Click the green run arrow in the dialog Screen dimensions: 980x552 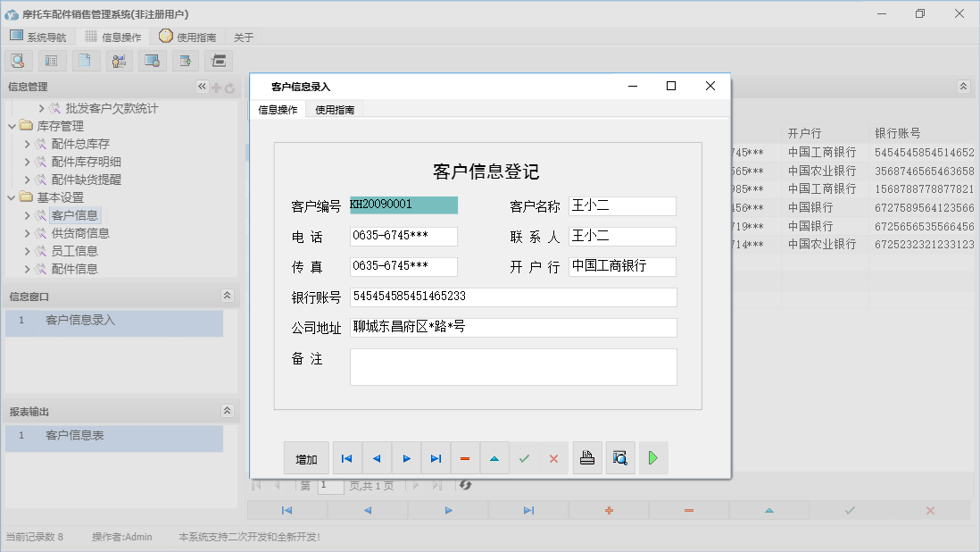652,457
